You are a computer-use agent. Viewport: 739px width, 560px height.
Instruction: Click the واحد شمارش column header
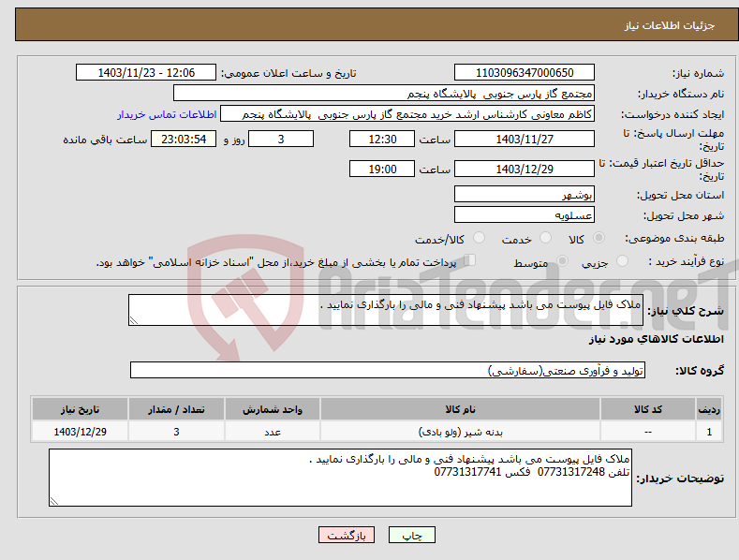273,409
